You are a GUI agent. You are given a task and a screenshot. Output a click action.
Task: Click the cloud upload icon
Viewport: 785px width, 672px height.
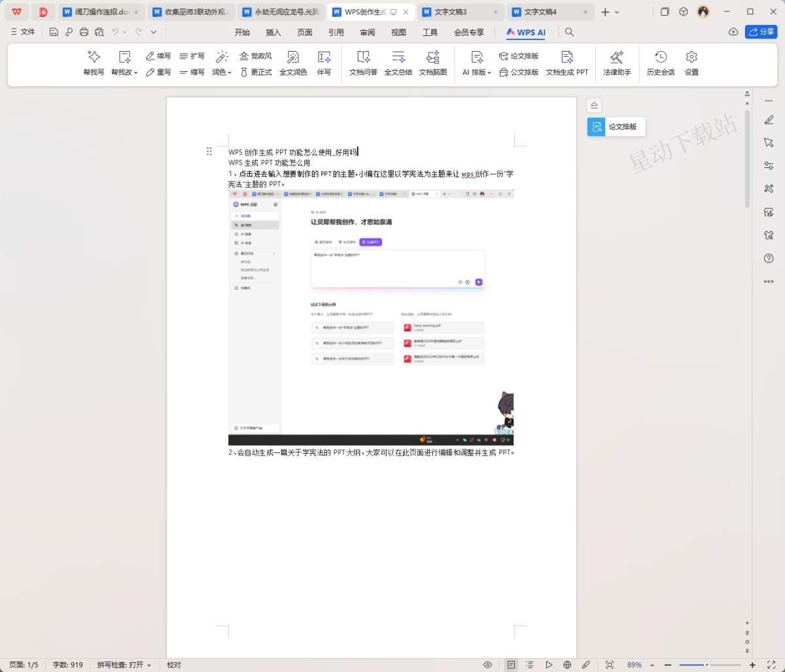click(x=733, y=32)
